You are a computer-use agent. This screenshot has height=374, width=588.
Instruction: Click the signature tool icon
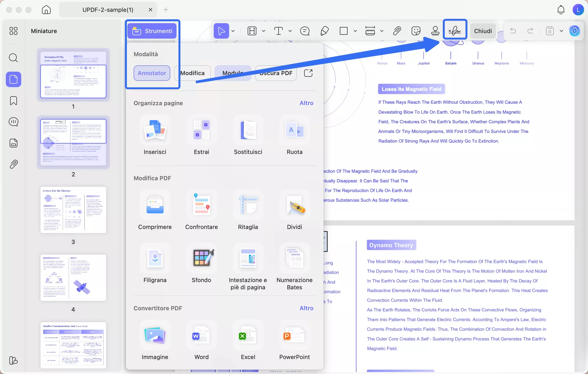coord(455,31)
